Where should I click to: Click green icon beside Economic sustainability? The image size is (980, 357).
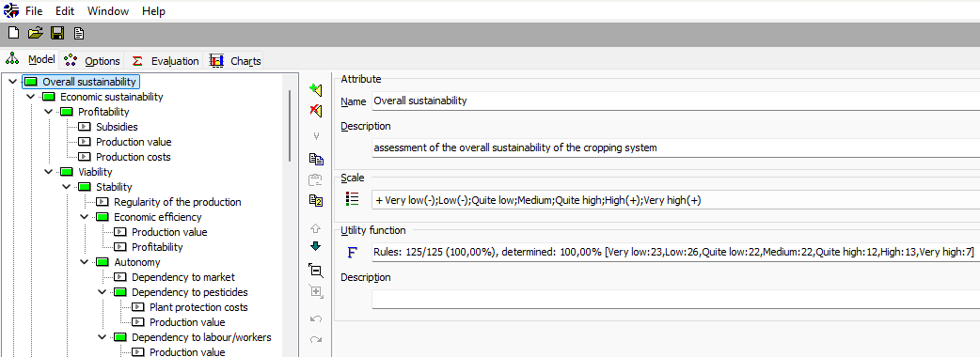tap(49, 97)
